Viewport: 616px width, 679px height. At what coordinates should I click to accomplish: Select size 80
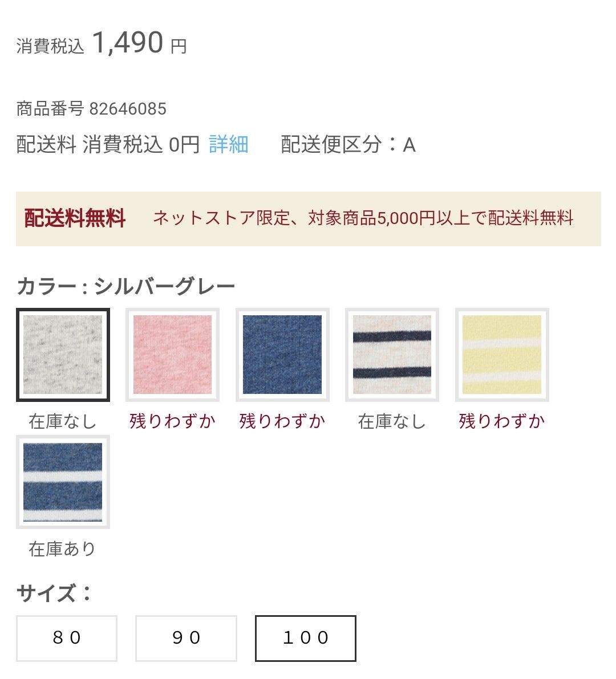pos(67,638)
